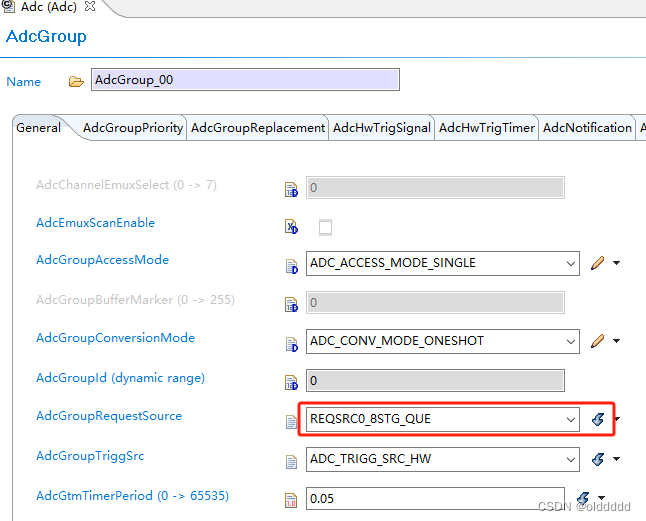
Task: Click the calculated-value icon next to AdcGroupRequestSource dropdown
Action: (598, 419)
